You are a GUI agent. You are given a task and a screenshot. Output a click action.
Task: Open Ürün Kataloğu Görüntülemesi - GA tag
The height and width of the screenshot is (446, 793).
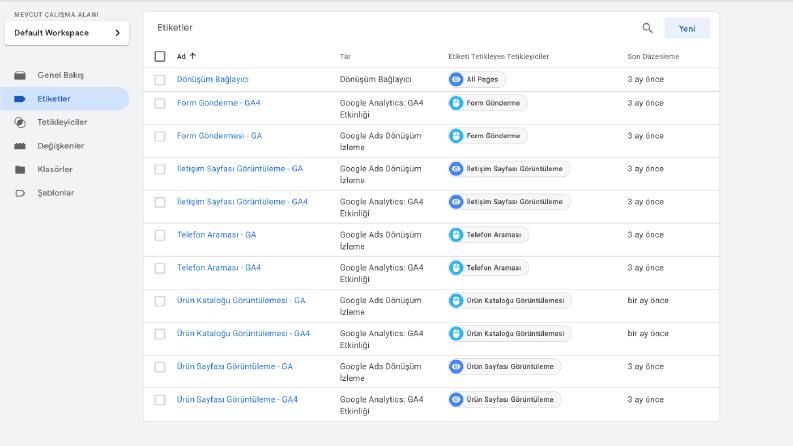point(241,300)
